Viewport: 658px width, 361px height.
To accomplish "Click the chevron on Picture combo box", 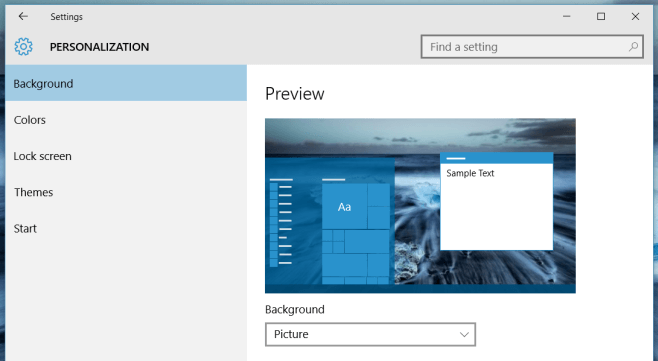I will [x=464, y=335].
